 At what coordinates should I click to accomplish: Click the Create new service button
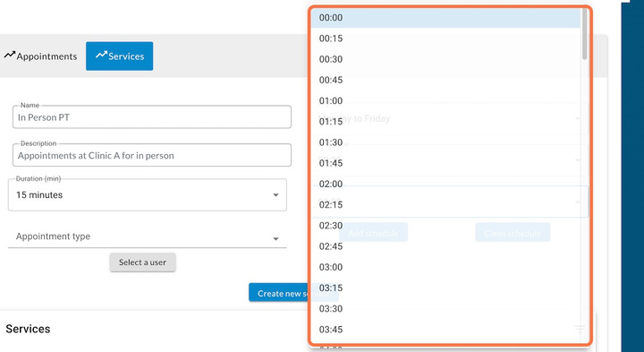tap(293, 293)
